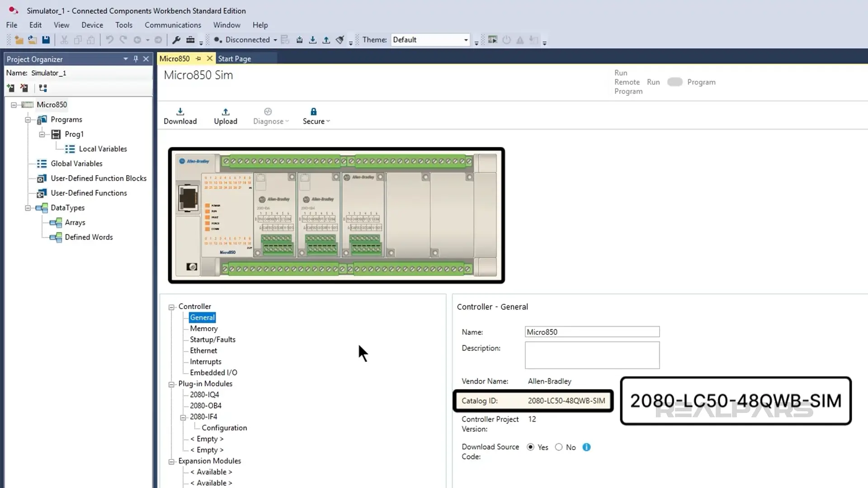Collapse the DataTypes tree node
This screenshot has width=868, height=488.
tap(28, 208)
